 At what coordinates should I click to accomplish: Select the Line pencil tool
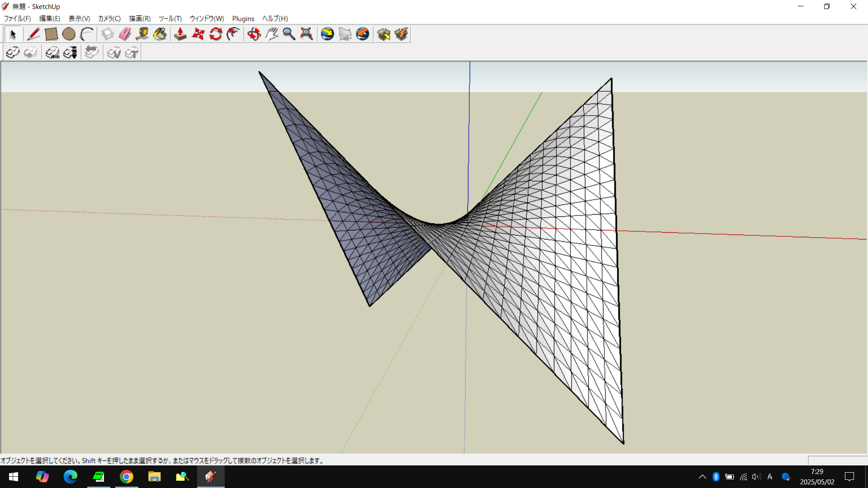tap(33, 34)
